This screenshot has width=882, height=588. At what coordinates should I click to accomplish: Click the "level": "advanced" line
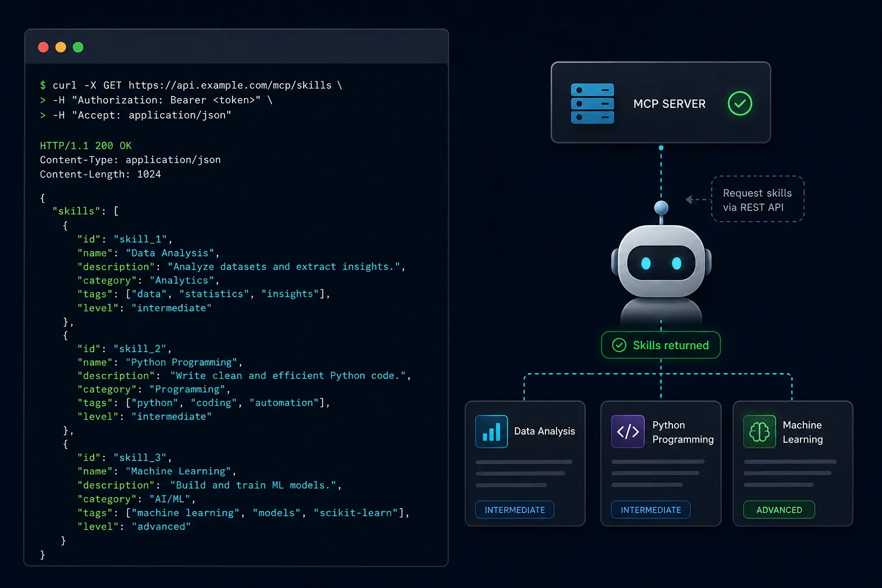(x=134, y=527)
